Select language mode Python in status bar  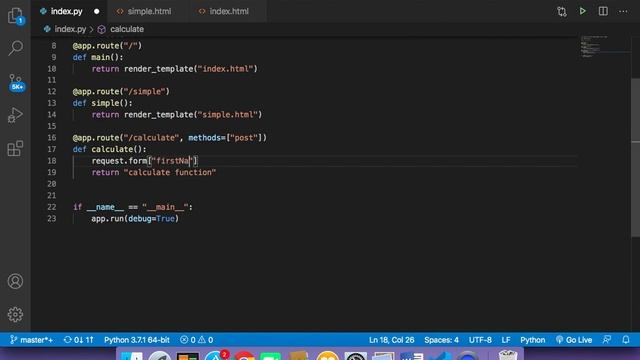pyautogui.click(x=532, y=340)
